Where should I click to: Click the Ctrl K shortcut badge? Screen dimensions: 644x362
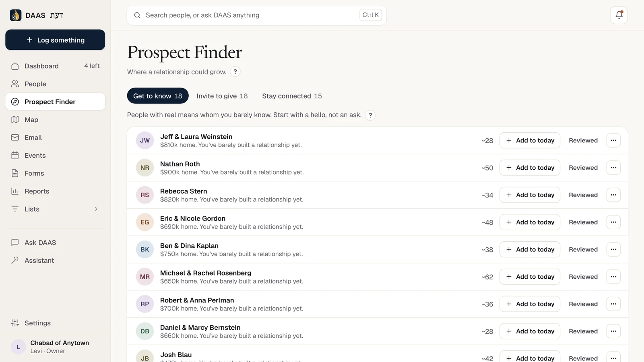coord(371,15)
